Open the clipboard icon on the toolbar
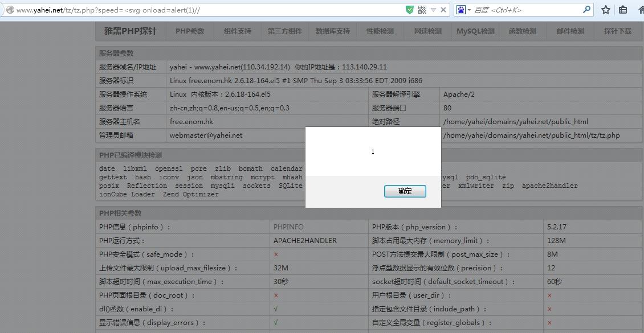Viewport: 644px width, 333px height. (623, 10)
